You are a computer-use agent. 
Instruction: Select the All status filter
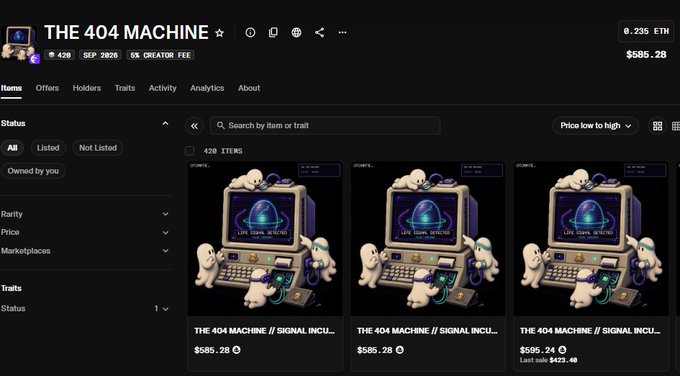click(x=12, y=148)
